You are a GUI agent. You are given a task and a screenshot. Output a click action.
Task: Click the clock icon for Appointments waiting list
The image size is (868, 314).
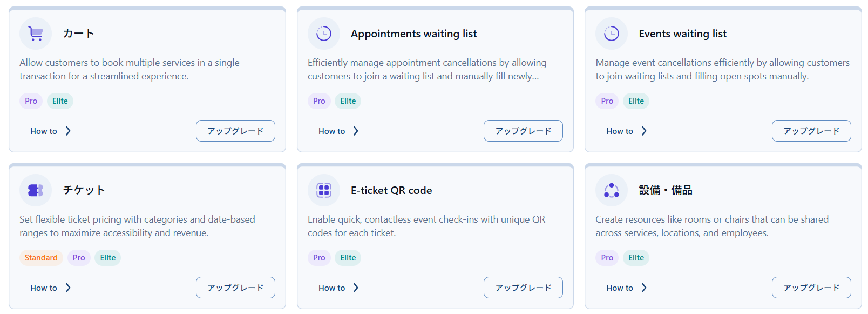click(x=324, y=34)
